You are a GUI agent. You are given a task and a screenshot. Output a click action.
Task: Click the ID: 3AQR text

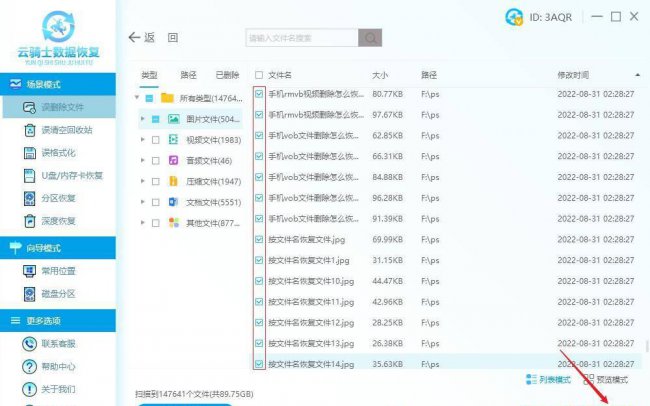(551, 17)
